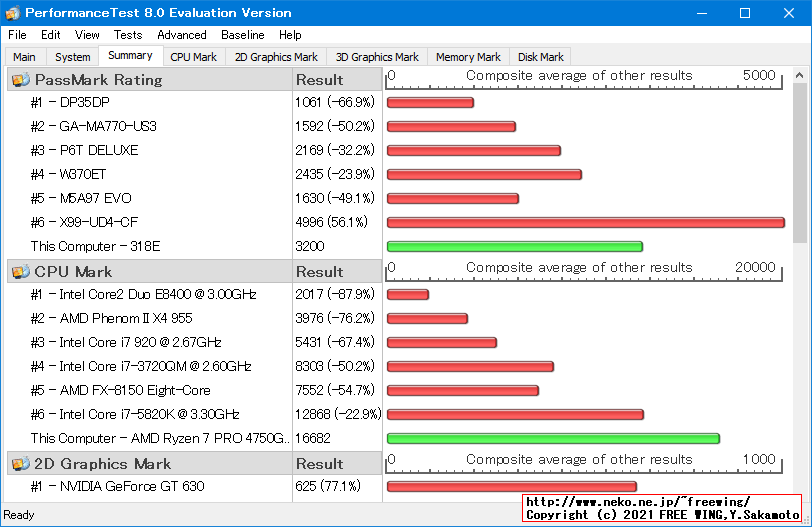Click the PerformanceTest app icon in title bar

(x=12, y=13)
